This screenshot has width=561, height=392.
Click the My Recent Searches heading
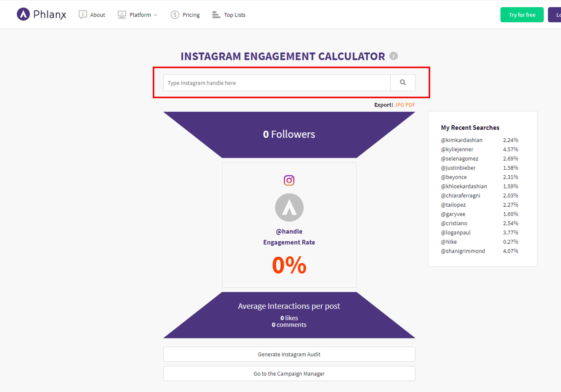click(x=470, y=128)
